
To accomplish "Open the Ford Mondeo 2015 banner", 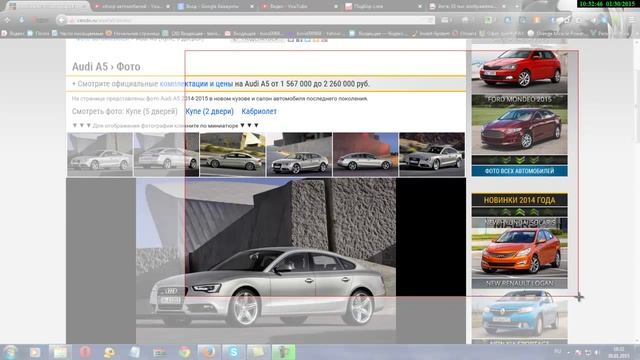I will pos(519,124).
